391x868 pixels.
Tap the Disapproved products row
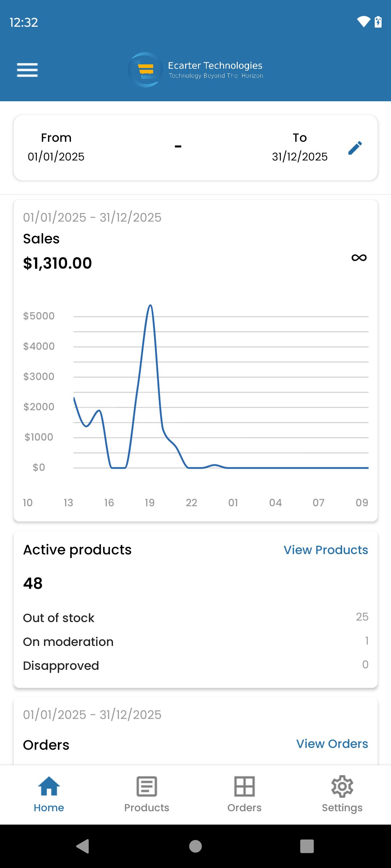[195, 665]
